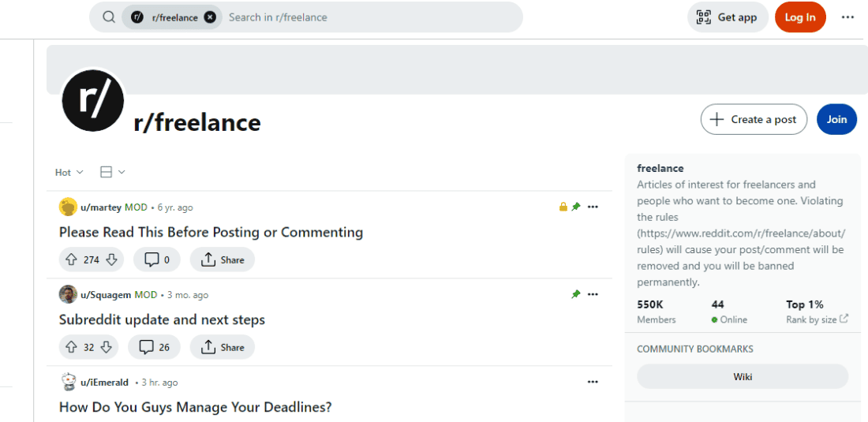
Task: Open options menu for Squagem's post
Action: coord(593,294)
